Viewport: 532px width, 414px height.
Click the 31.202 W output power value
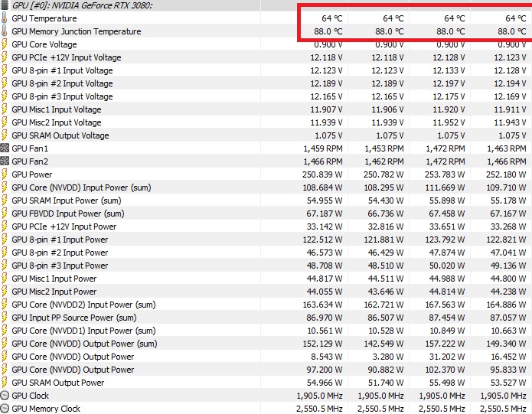[447, 357]
